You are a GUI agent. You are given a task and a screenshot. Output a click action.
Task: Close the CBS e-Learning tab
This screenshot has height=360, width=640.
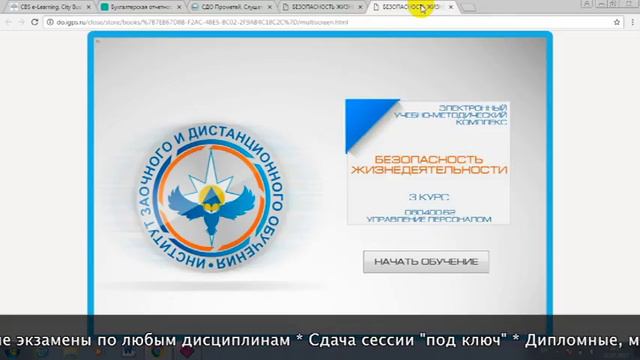[x=89, y=7]
